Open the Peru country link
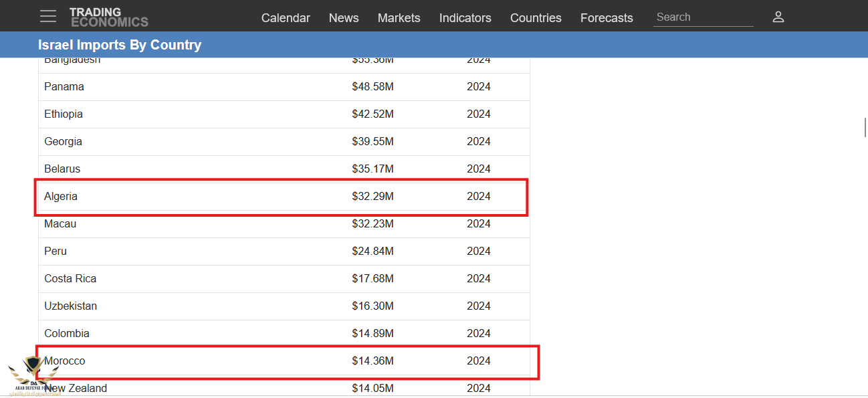 click(56, 252)
